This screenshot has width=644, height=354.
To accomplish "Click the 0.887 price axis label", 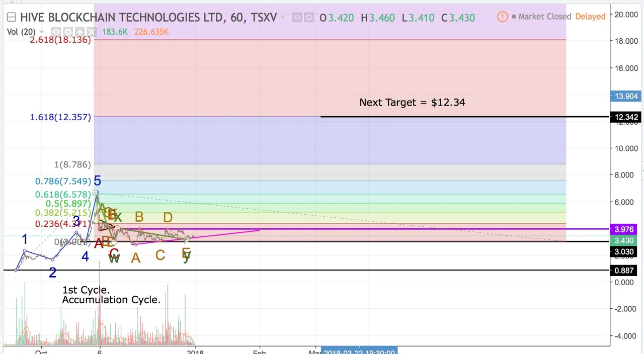I will (624, 271).
